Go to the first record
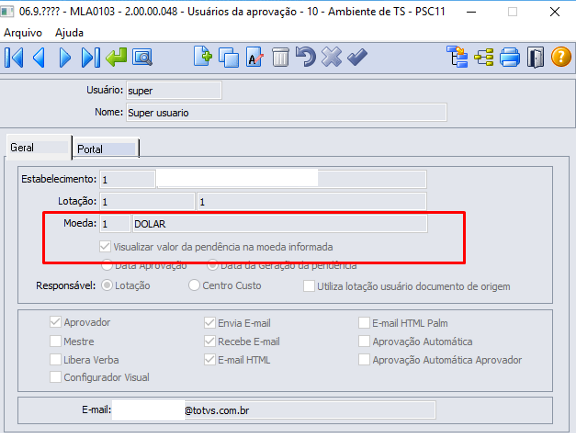 [14, 57]
